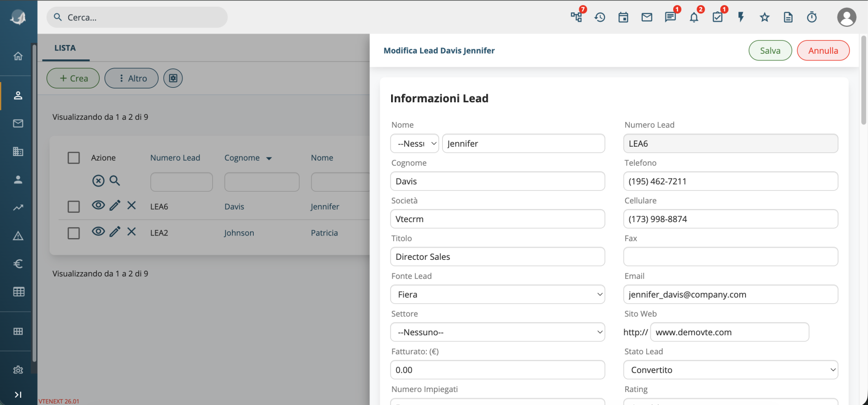
Task: Open the to-do checklist icon
Action: [x=718, y=17]
